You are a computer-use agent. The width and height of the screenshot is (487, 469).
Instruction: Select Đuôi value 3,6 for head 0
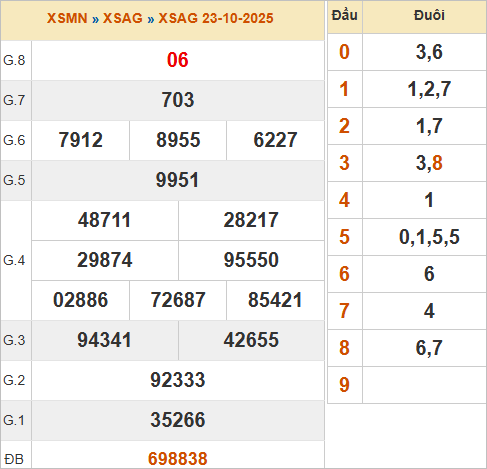[429, 52]
